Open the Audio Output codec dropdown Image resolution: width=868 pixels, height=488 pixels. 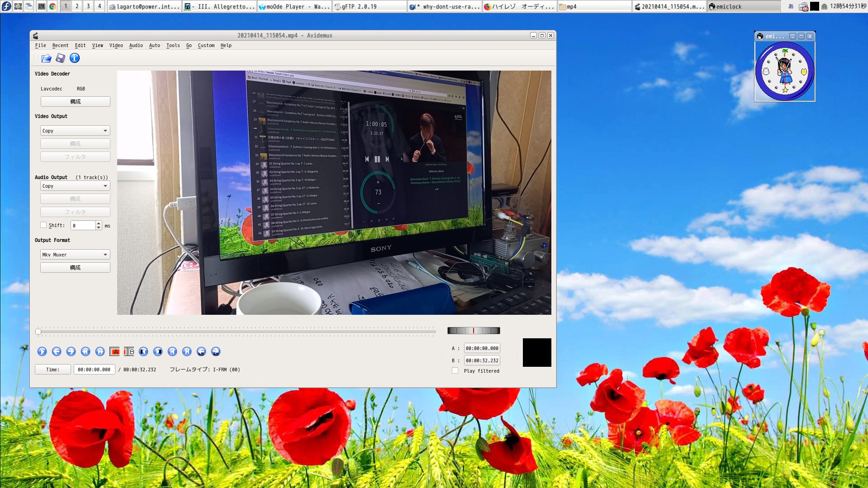[x=75, y=186]
